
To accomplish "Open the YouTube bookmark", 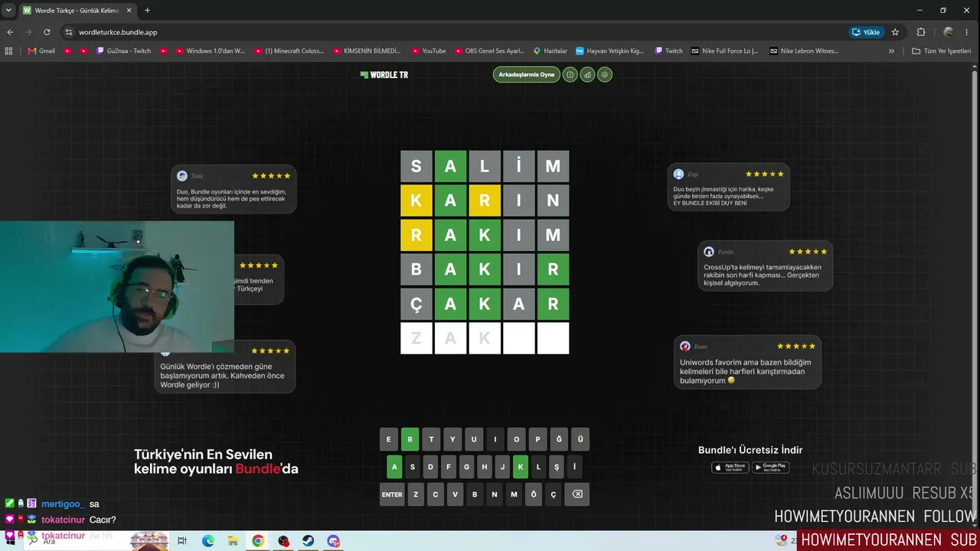I will pos(429,51).
